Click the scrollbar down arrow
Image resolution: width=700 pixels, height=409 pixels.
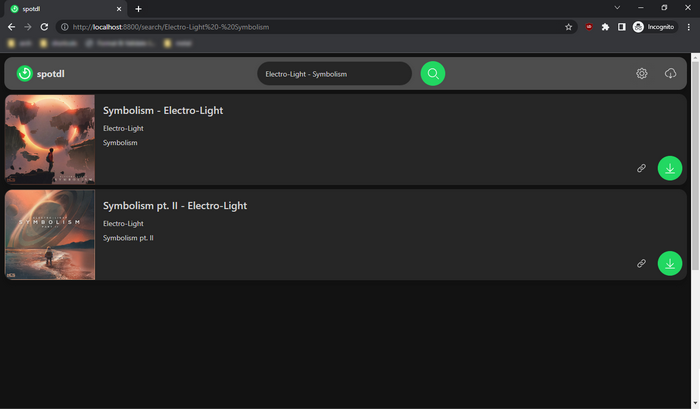[x=695, y=404]
